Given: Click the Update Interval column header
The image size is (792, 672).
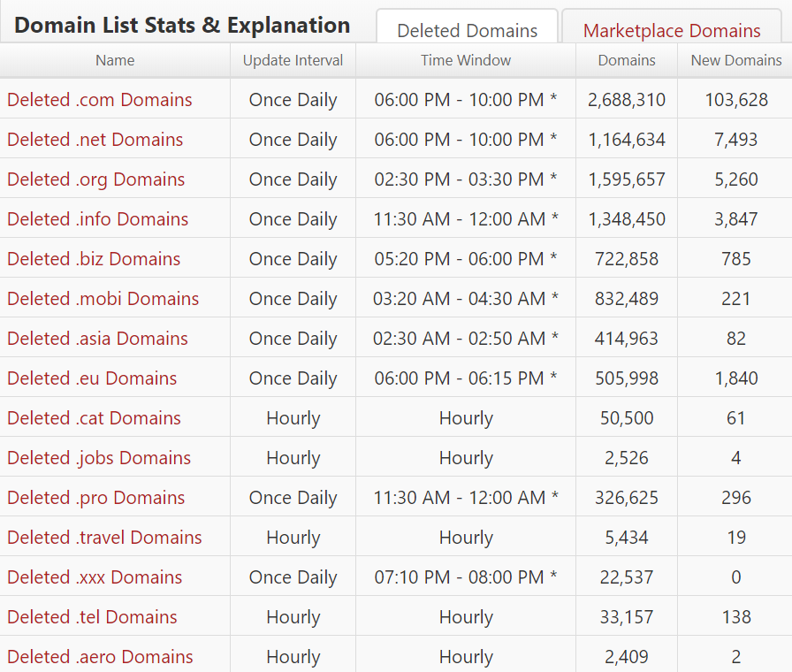Looking at the screenshot, I should (x=293, y=60).
